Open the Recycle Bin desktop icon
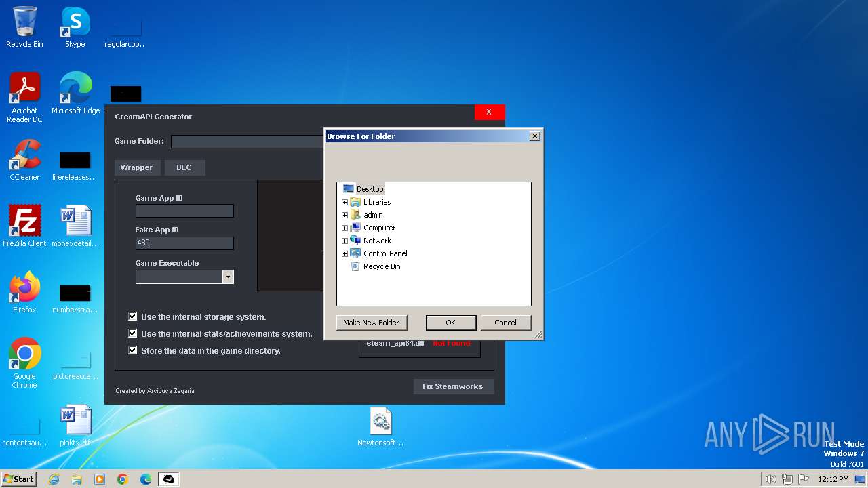The height and width of the screenshot is (488, 868). pos(24,27)
